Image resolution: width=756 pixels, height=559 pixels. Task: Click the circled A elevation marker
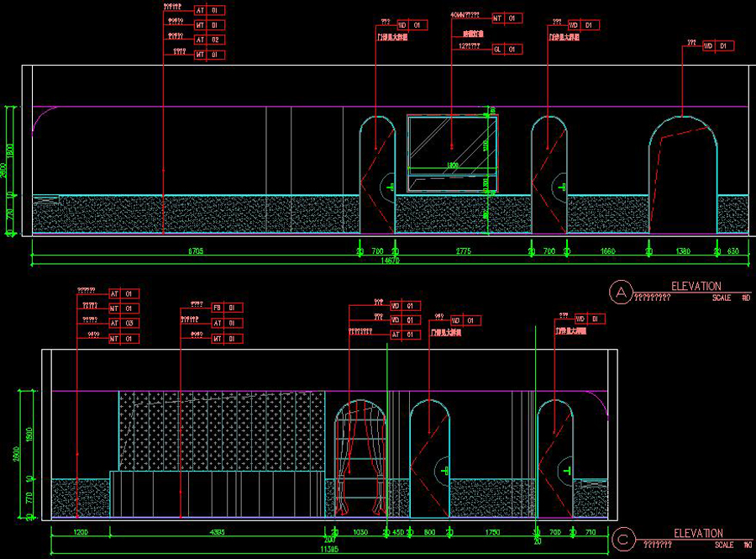coord(621,292)
